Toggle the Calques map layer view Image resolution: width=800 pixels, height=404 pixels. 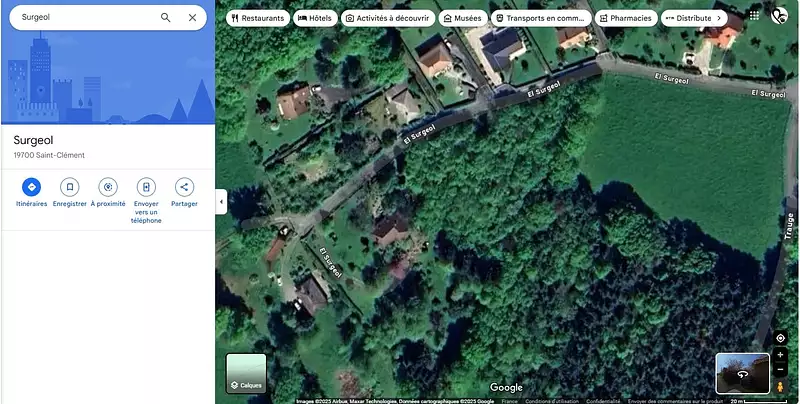tap(246, 373)
